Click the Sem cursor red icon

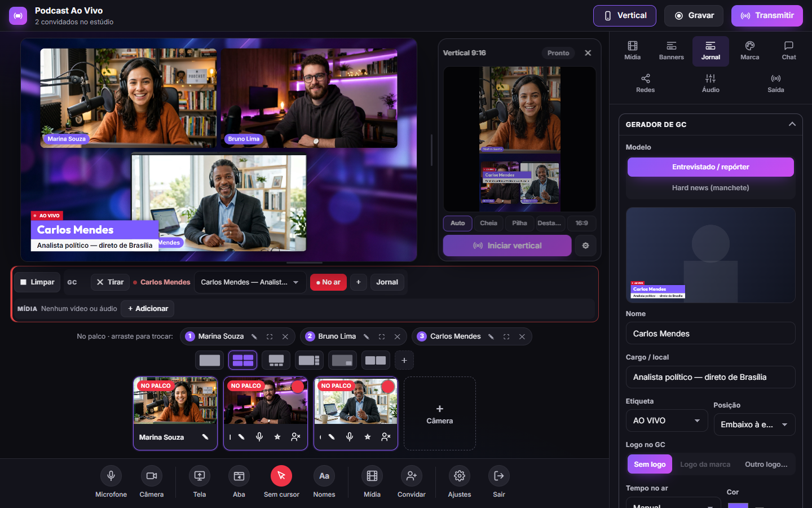[281, 476]
